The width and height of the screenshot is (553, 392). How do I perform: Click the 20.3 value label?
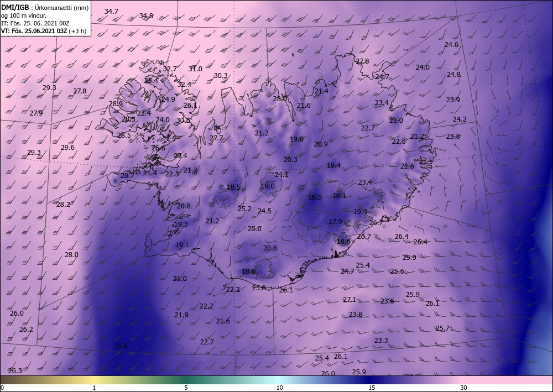click(290, 160)
